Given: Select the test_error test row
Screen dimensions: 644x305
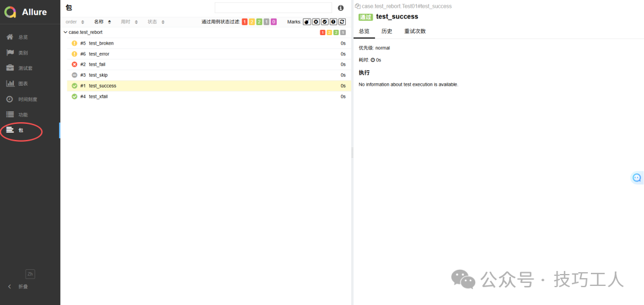Looking at the screenshot, I should 209,54.
